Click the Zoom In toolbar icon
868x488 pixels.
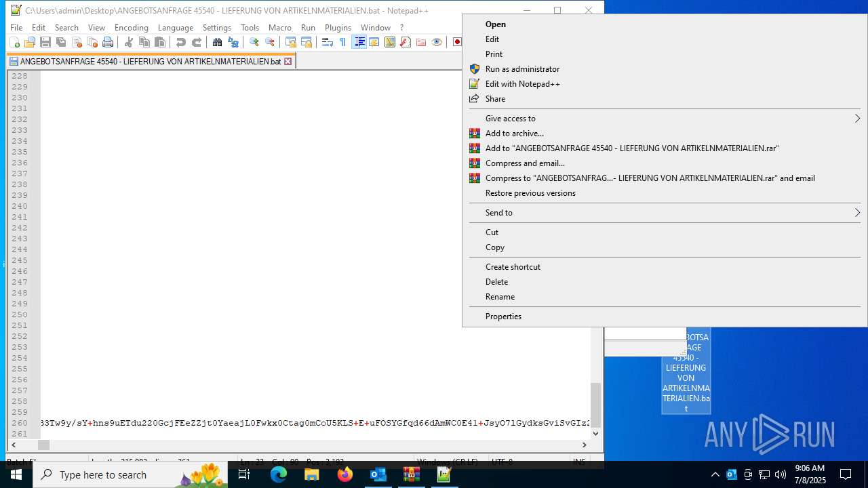click(x=254, y=42)
